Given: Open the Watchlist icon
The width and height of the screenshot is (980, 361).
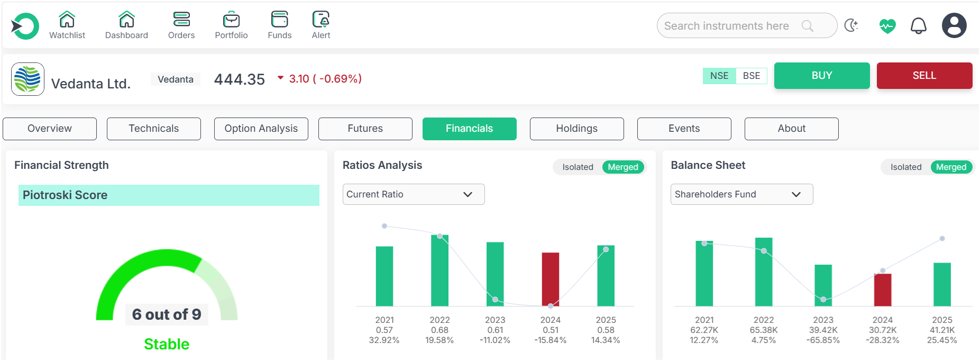Looking at the screenshot, I should (x=67, y=20).
